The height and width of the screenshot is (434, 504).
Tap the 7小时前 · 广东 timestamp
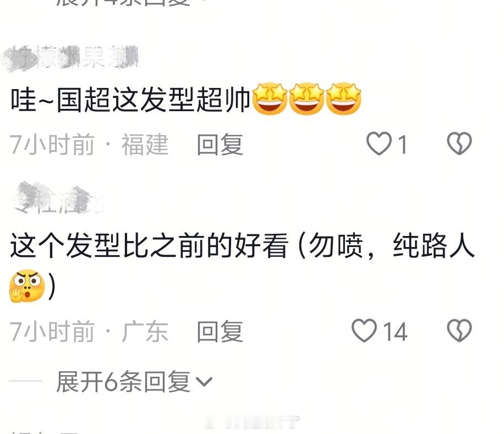(89, 331)
